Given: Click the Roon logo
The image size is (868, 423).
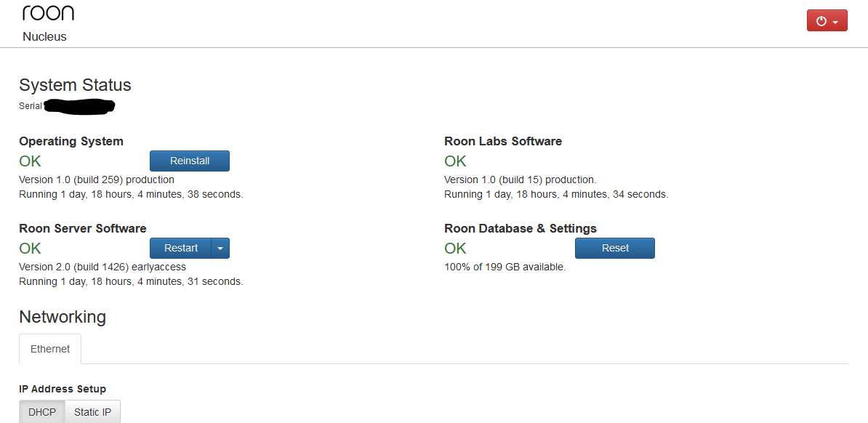Looking at the screenshot, I should [x=48, y=13].
